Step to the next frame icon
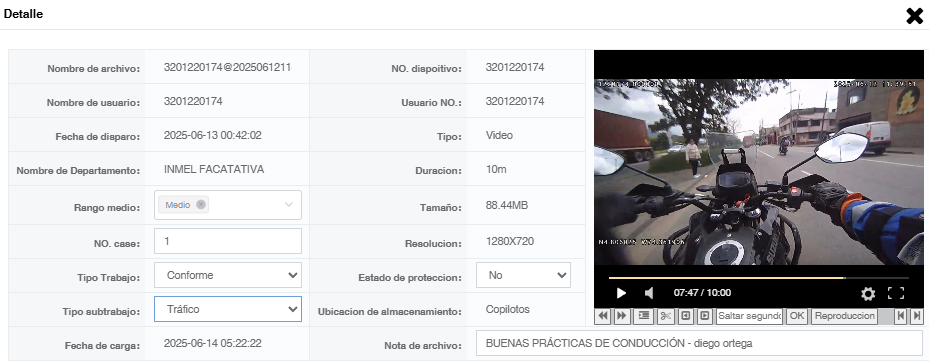This screenshot has height=362, width=929. point(704,316)
